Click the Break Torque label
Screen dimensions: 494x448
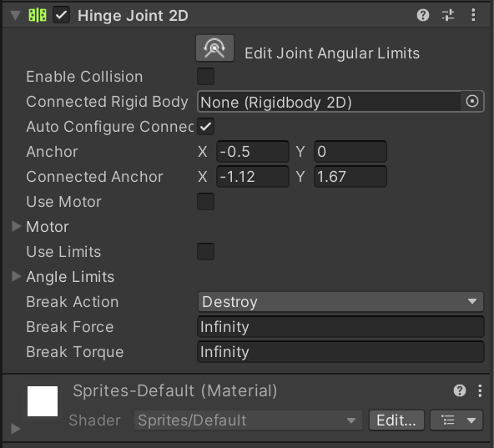[x=74, y=352]
